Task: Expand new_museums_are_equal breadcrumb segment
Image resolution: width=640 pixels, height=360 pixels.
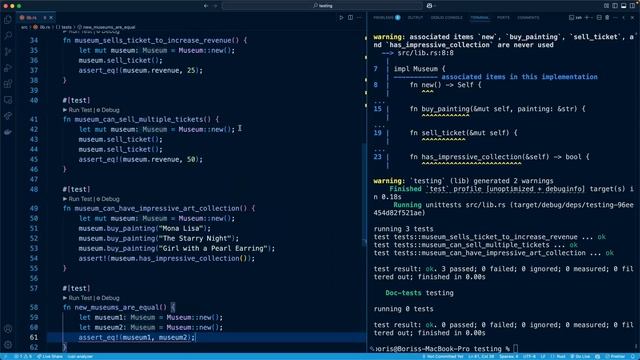Action: click(x=106, y=27)
